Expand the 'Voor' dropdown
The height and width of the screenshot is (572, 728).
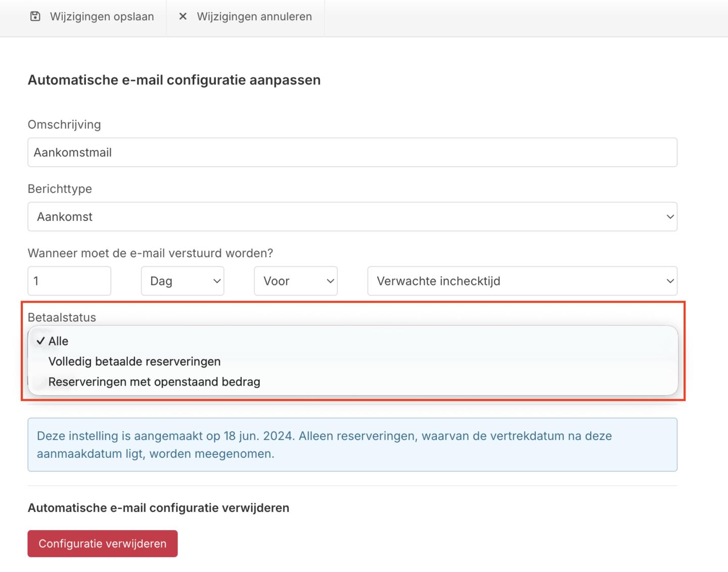(x=296, y=281)
